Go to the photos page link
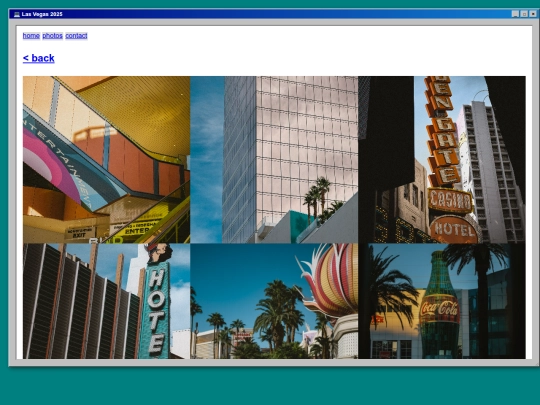The image size is (540, 405). [52, 35]
